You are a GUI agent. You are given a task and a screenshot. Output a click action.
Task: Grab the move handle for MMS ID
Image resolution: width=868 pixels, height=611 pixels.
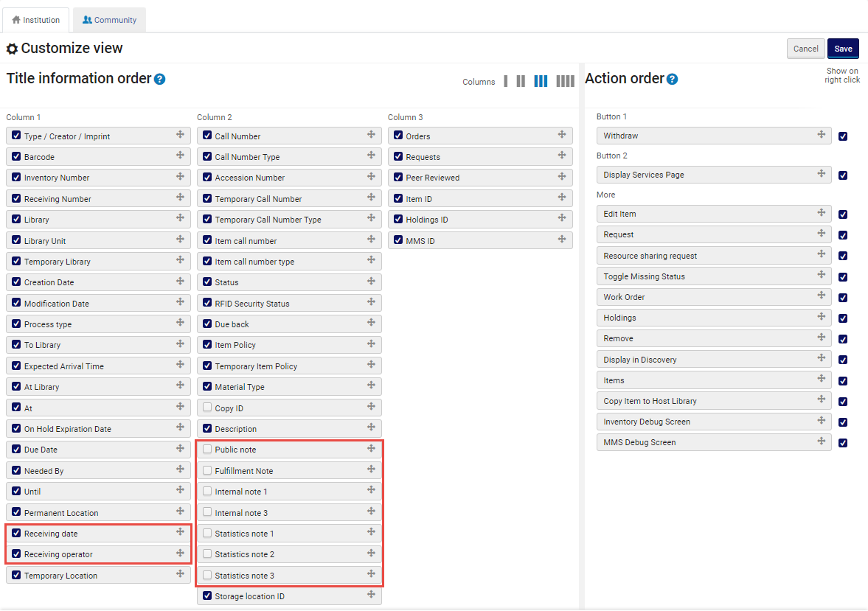562,239
